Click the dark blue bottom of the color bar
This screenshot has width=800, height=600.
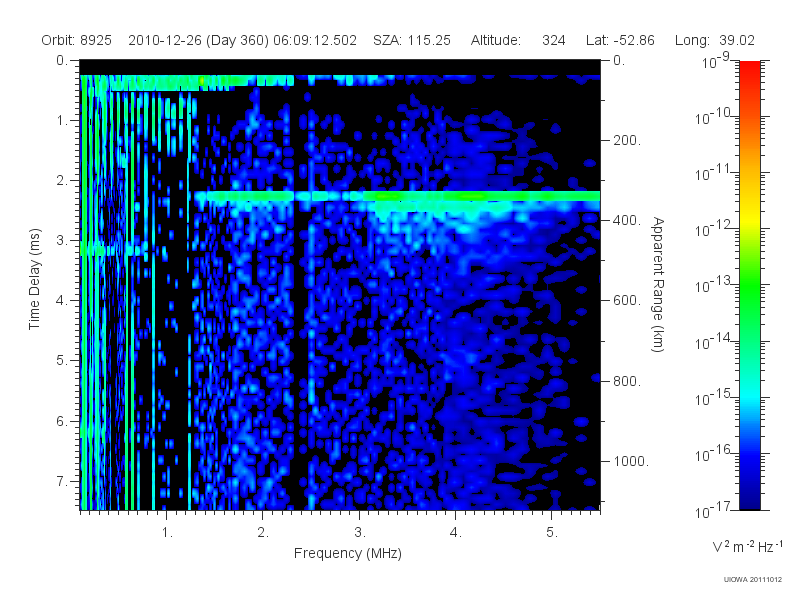pyautogui.click(x=749, y=497)
